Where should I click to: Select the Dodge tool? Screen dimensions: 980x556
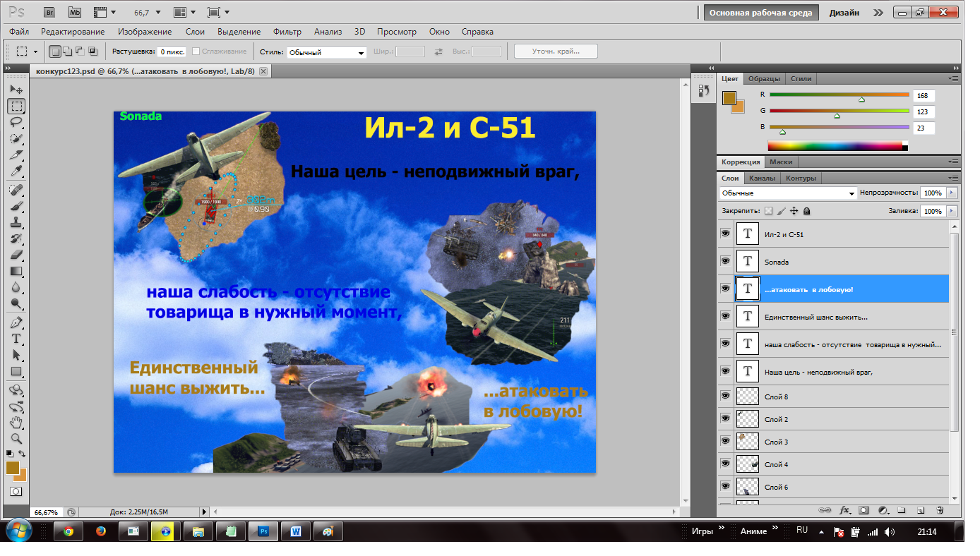pyautogui.click(x=16, y=304)
